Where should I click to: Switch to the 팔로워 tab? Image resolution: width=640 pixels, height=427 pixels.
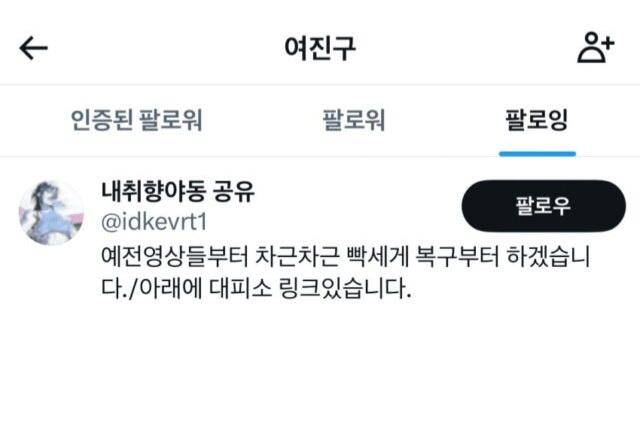pos(353,120)
